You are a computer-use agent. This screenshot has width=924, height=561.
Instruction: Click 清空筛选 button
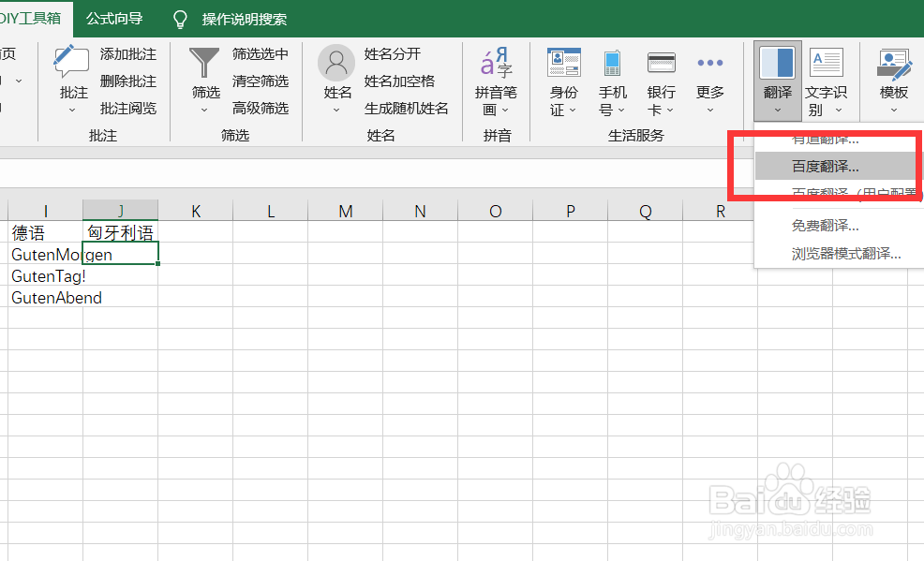point(260,81)
